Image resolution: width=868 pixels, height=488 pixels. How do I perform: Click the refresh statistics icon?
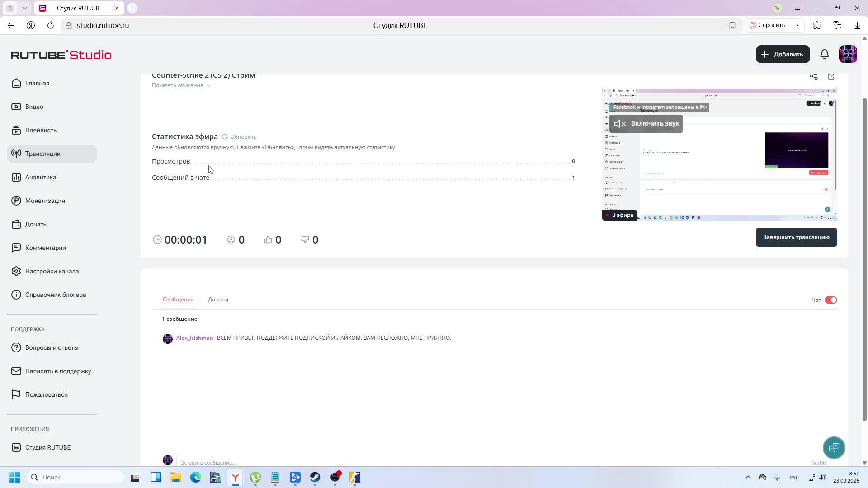tap(225, 136)
